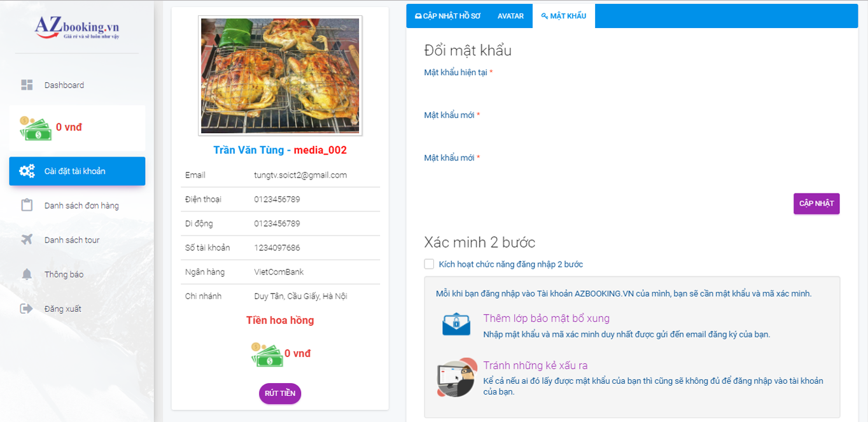
Task: Click the clipboard icon for order list
Action: (27, 206)
